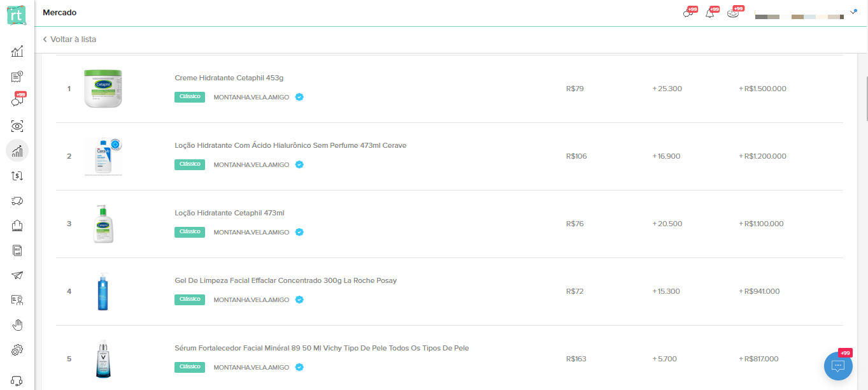Open Loção Hidratante Cetaphil 473ml title

229,213
